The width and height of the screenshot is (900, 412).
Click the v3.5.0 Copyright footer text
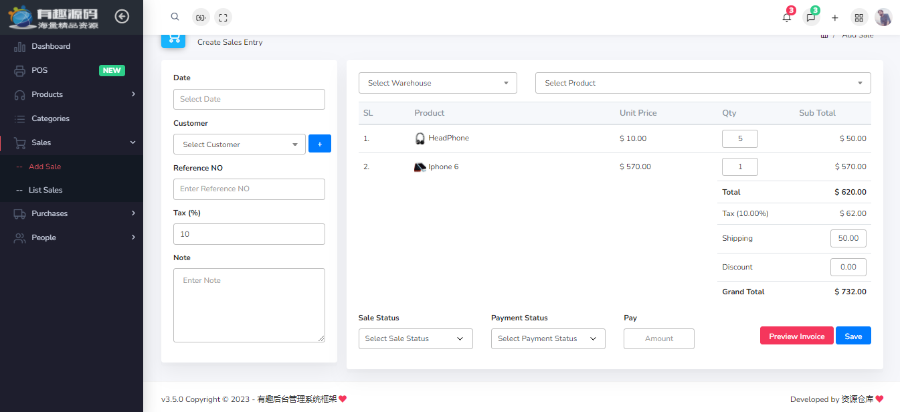254,399
